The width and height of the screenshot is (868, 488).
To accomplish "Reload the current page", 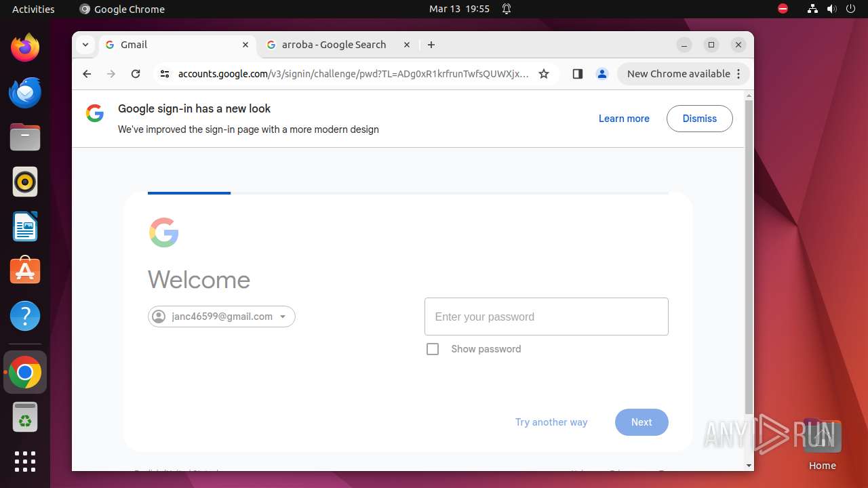I will tap(136, 74).
